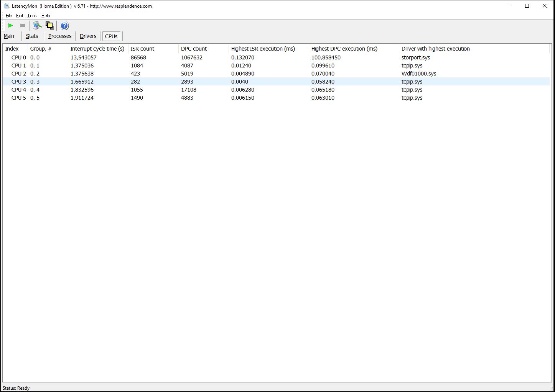
Task: Select the CPU 3 row
Action: pos(276,82)
